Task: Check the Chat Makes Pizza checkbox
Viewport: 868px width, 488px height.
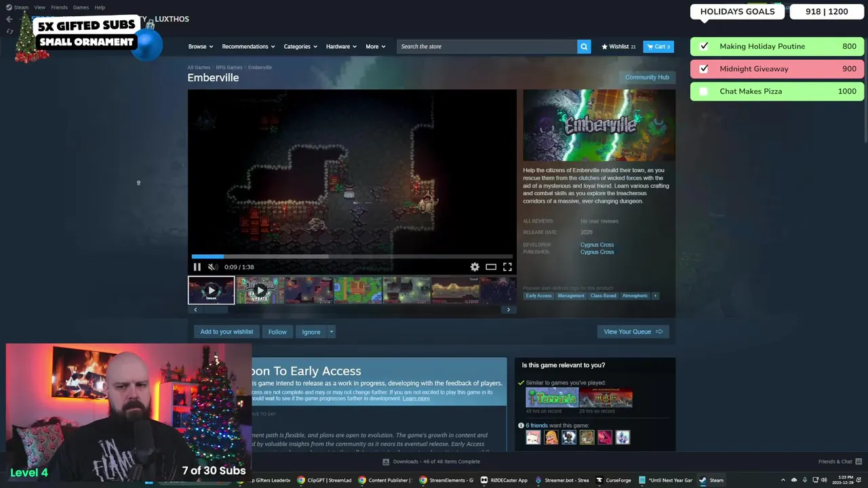Action: [704, 91]
